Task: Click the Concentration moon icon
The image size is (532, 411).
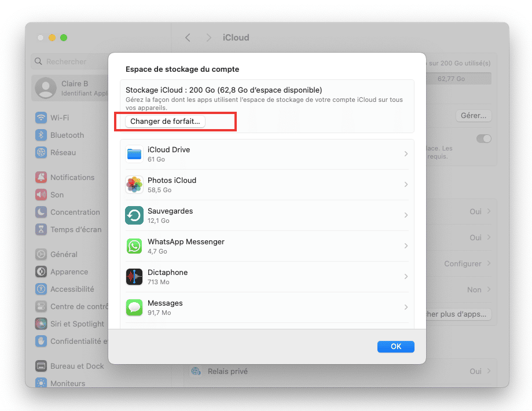Action: tap(41, 212)
